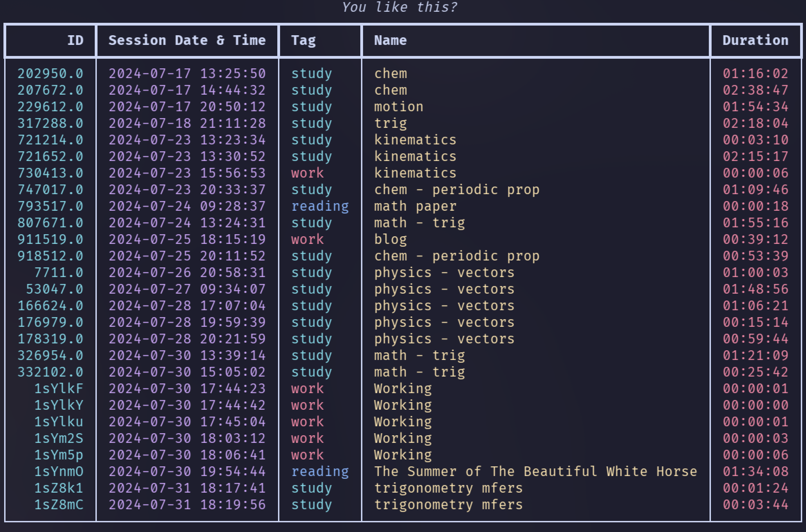Select session ID 7711.0
The width and height of the screenshot is (806, 532).
[59, 273]
